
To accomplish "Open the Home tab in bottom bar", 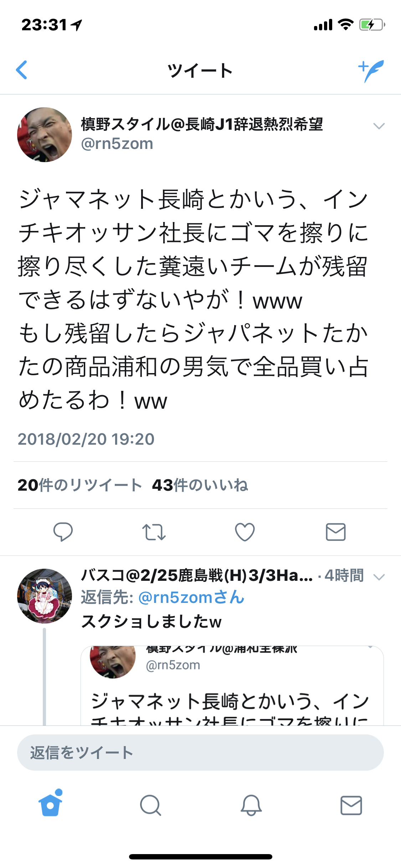I will coord(50,805).
